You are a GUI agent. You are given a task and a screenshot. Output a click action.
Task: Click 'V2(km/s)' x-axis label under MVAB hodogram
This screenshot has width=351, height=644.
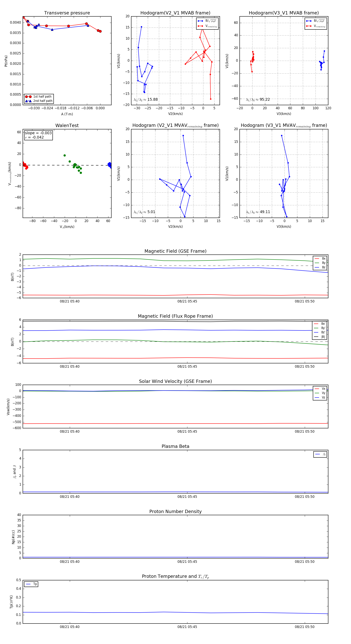click(x=175, y=114)
